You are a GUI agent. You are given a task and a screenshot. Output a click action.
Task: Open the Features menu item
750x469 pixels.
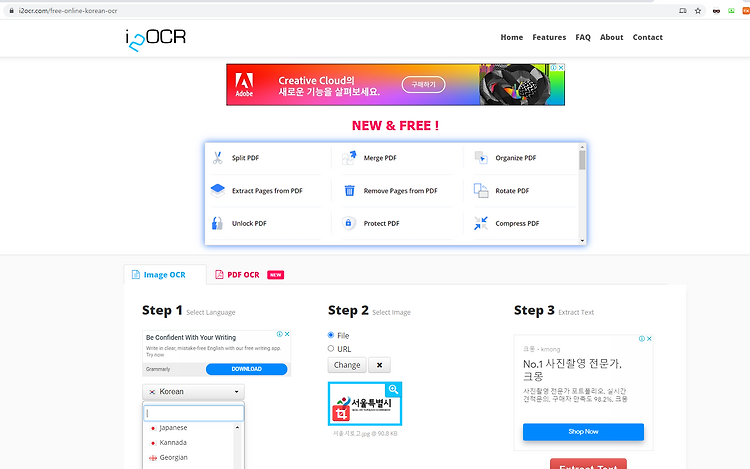click(549, 37)
